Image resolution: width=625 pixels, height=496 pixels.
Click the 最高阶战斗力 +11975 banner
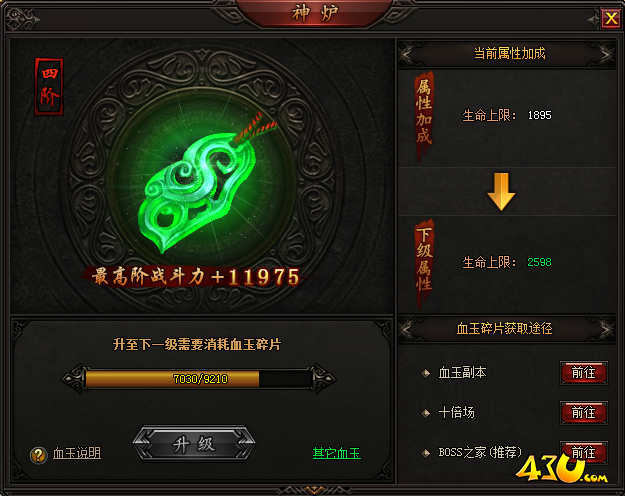coord(195,276)
